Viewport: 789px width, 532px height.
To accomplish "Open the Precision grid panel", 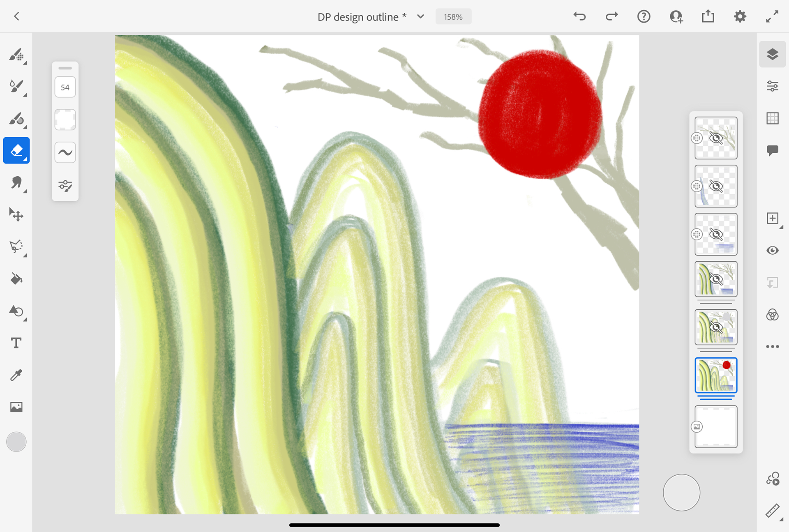I will 773,118.
